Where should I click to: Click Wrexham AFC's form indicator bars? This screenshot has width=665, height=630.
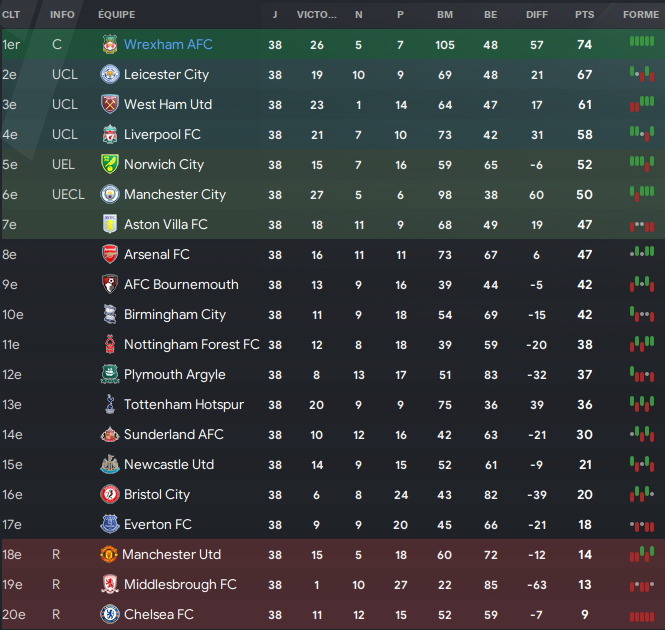641,42
